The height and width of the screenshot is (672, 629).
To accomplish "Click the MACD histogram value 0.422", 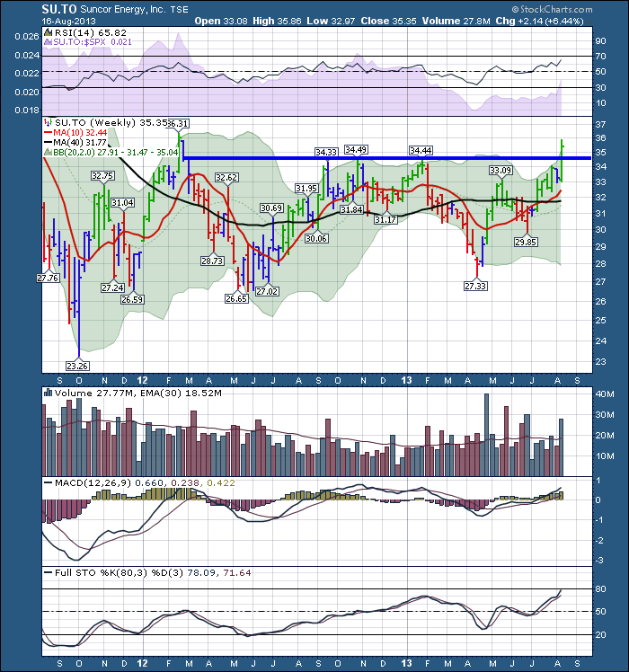I will [x=221, y=483].
